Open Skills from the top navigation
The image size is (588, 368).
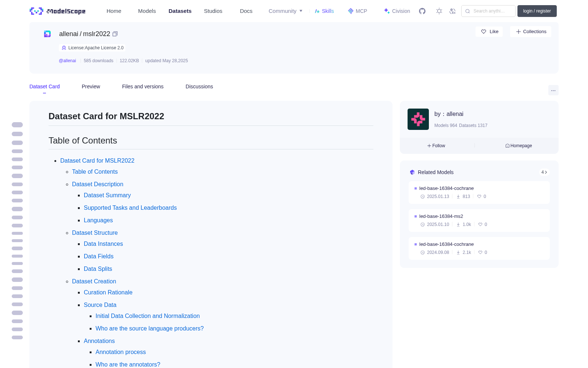(324, 11)
